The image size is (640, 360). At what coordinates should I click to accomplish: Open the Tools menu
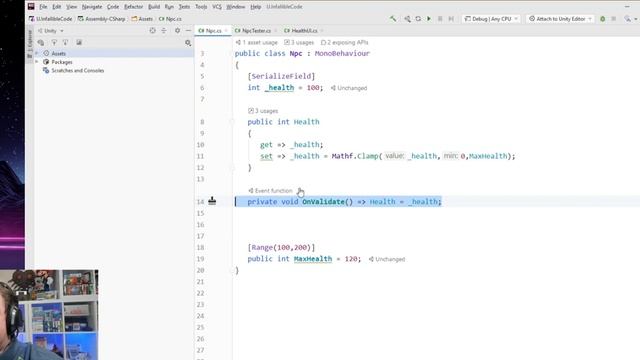pyautogui.click(x=201, y=7)
